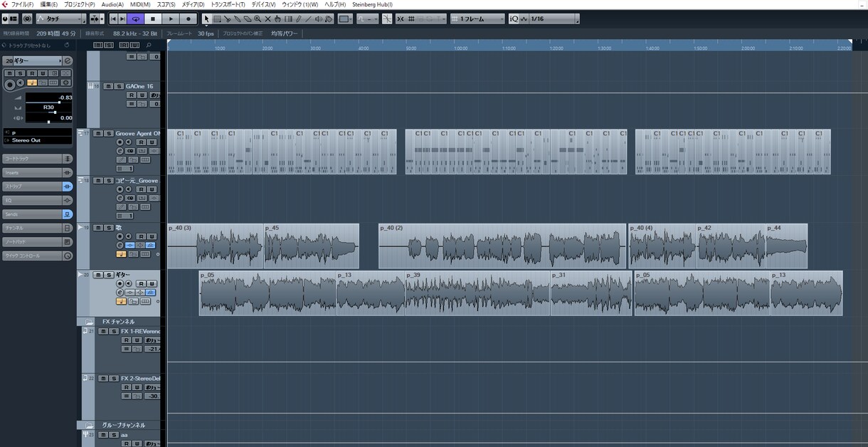Expand the クイック コントロール inspector section
Viewport: 868px width, 447px height.
[37, 256]
